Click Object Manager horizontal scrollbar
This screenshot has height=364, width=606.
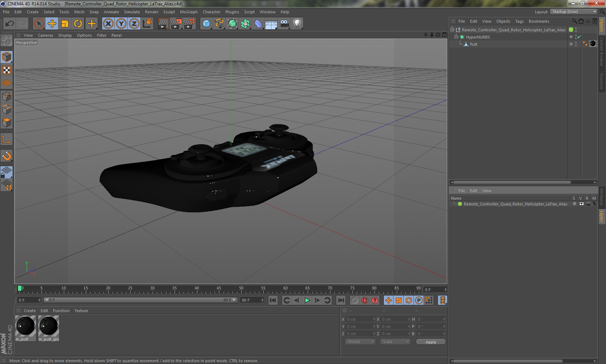click(512, 182)
